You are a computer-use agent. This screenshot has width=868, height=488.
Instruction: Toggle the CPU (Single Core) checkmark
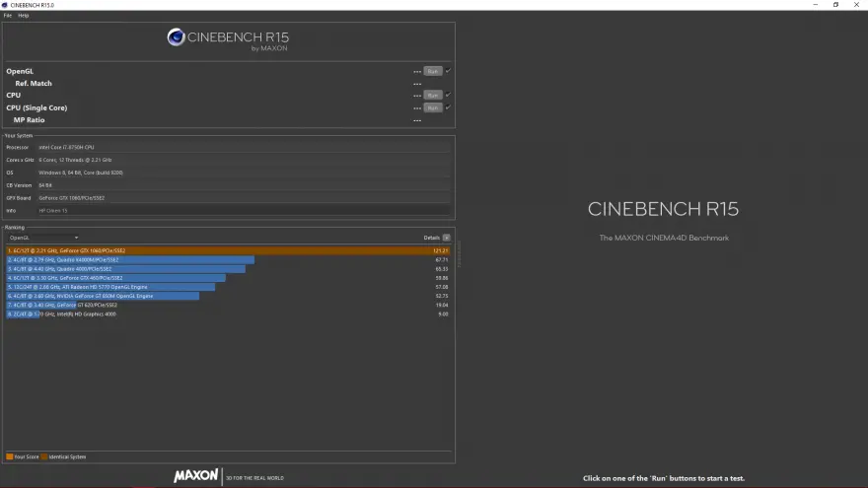[x=448, y=106]
